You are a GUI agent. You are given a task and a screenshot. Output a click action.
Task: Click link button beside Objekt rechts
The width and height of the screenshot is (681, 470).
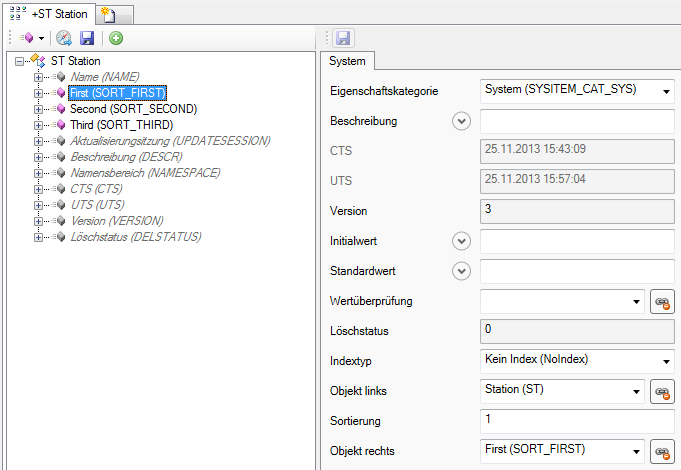[661, 452]
